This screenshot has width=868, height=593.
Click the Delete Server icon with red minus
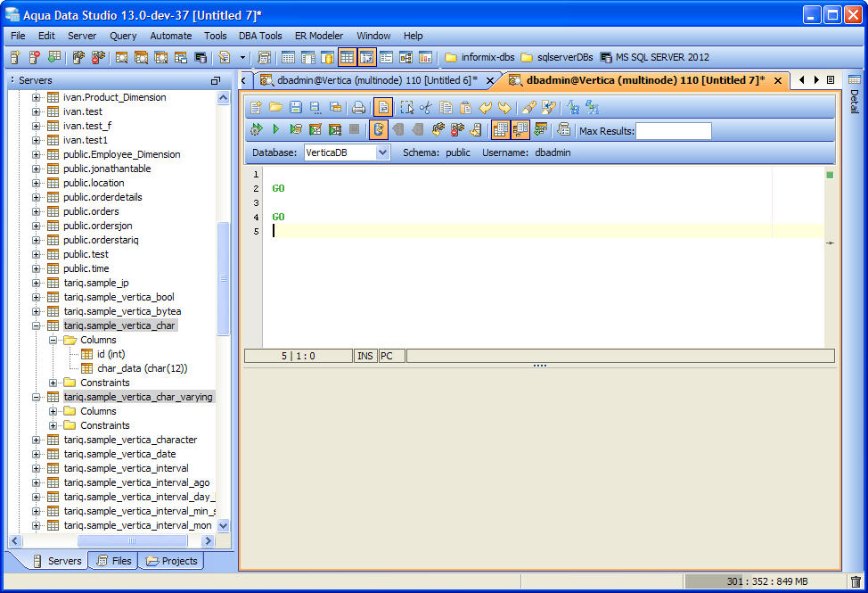coord(35,57)
